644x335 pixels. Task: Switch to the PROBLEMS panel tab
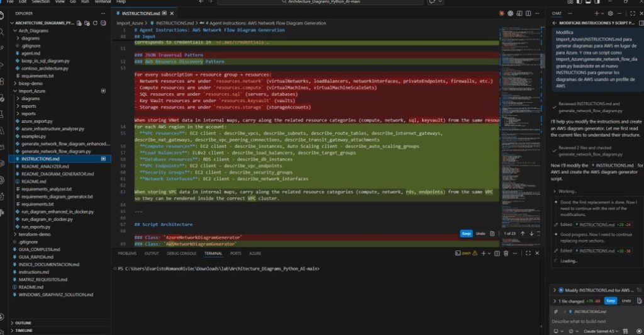click(x=127, y=253)
